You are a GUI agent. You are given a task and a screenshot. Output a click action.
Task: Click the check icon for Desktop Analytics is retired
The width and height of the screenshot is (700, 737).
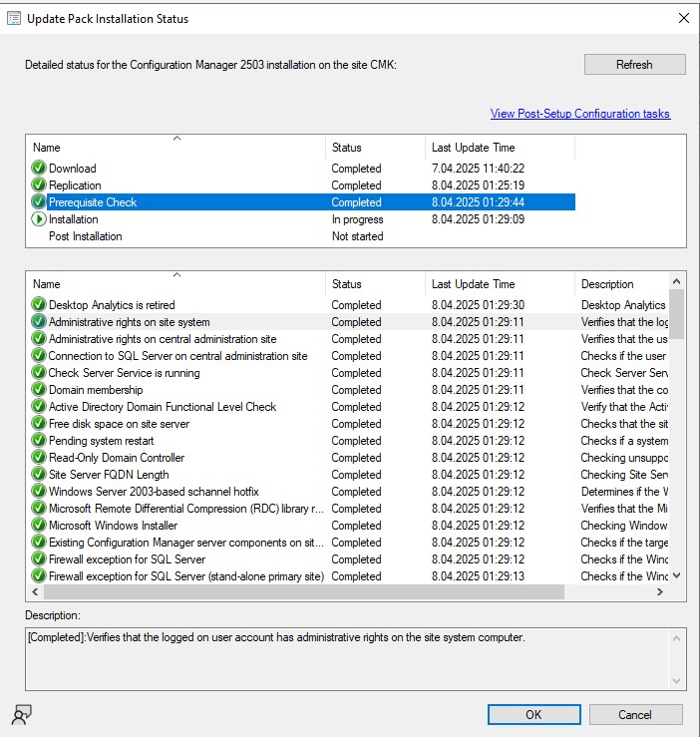(x=39, y=305)
